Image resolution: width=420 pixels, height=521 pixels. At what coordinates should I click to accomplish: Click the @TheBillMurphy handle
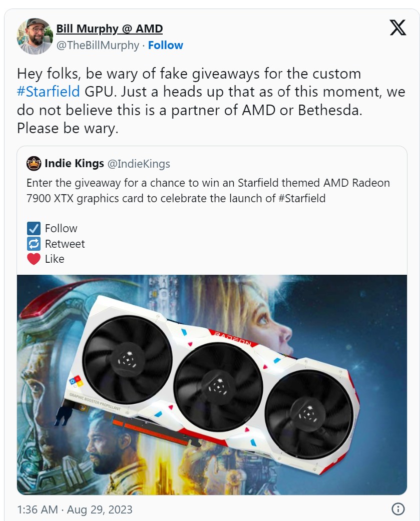pyautogui.click(x=98, y=45)
